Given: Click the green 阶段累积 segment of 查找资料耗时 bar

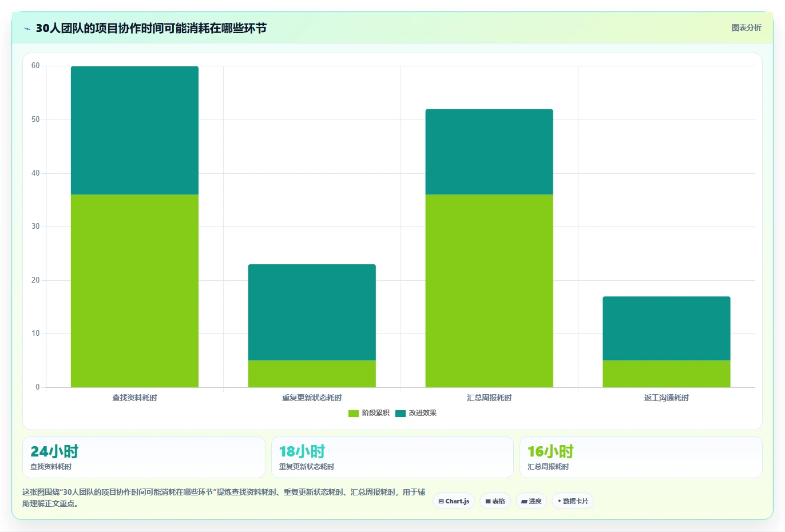Looking at the screenshot, I should 134,291.
